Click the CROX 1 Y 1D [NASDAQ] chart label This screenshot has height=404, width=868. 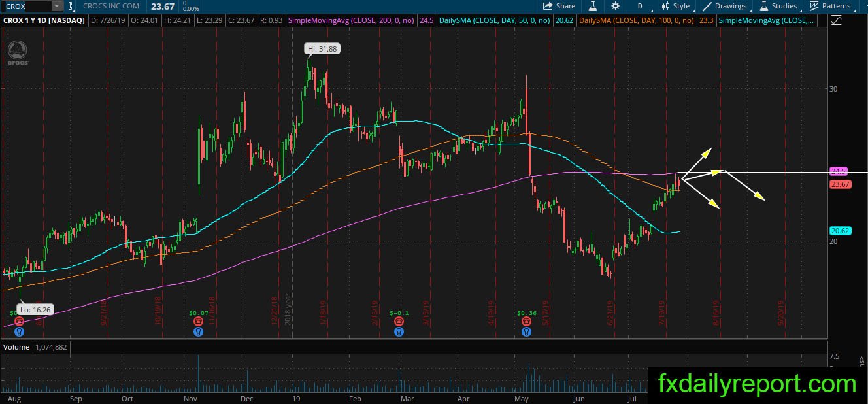click(43, 21)
